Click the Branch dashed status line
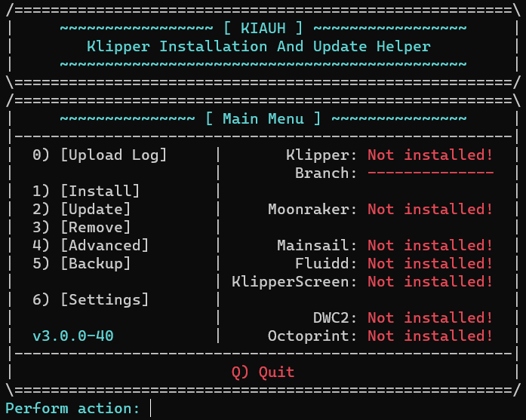The height and width of the screenshot is (420, 526). [x=431, y=173]
